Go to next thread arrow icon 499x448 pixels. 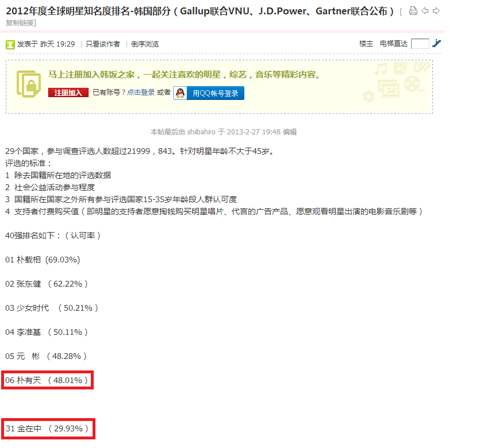click(x=436, y=11)
